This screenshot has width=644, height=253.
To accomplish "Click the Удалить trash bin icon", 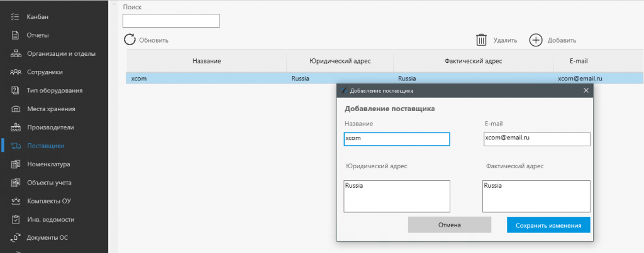I will pos(481,40).
